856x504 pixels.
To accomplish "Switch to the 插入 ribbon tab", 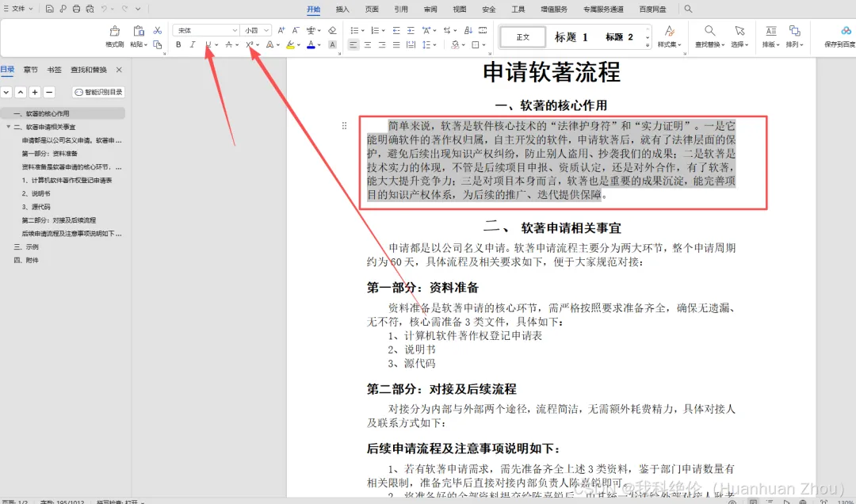I will pyautogui.click(x=342, y=9).
